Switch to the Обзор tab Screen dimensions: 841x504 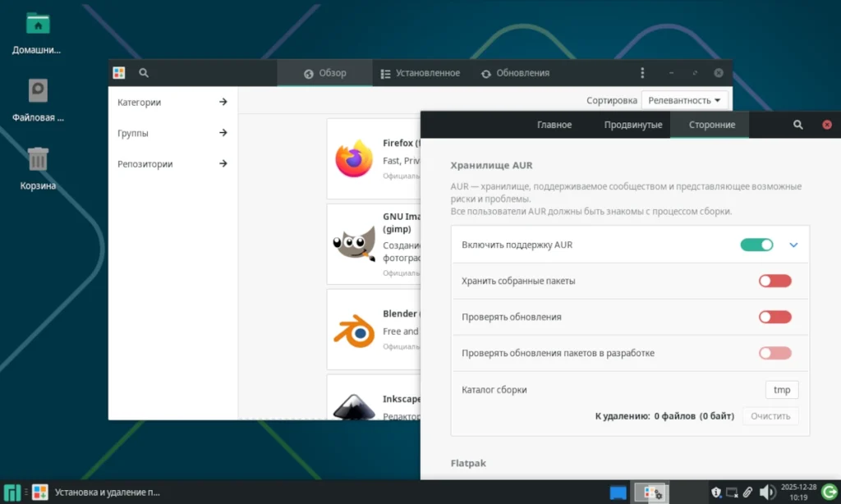click(325, 73)
